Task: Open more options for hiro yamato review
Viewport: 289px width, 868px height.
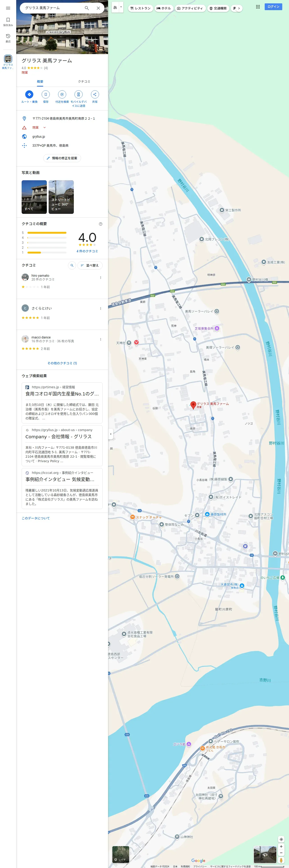Action: click(101, 278)
